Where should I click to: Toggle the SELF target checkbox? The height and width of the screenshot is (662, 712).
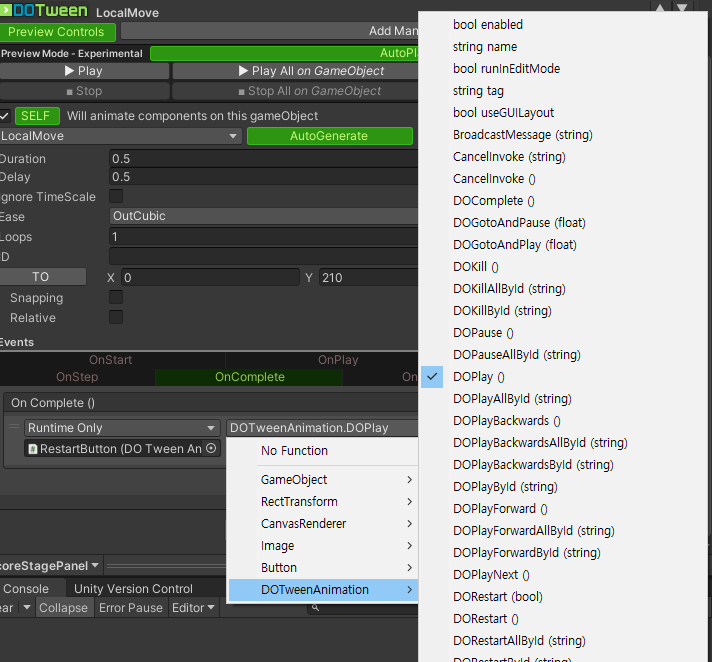pyautogui.click(x=5, y=116)
